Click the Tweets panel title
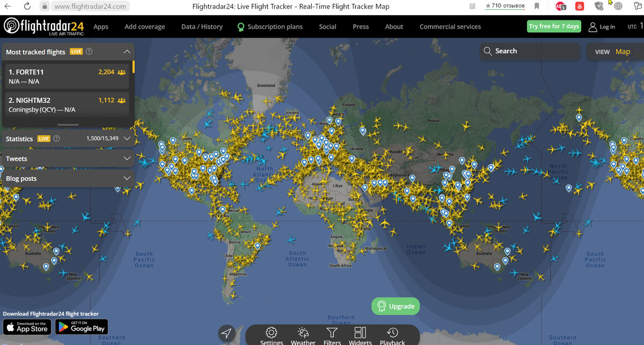Screen dimensions: 644x345 pos(17,159)
